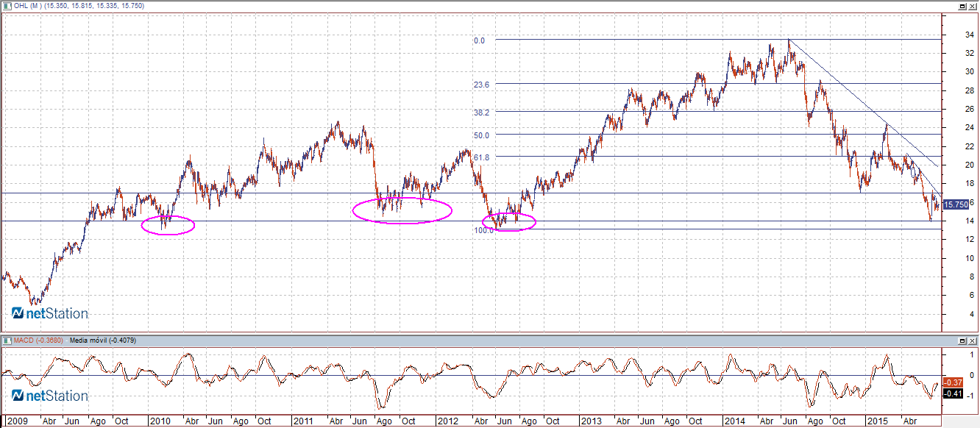980x428 pixels.
Task: Click the 50.0 Fibonacci level label
Action: [482, 136]
